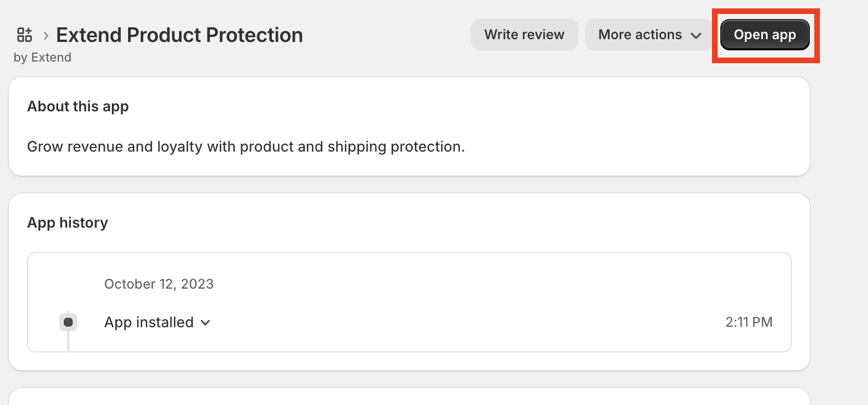
Task: Click the 2:11 PM timestamp
Action: [x=749, y=322]
